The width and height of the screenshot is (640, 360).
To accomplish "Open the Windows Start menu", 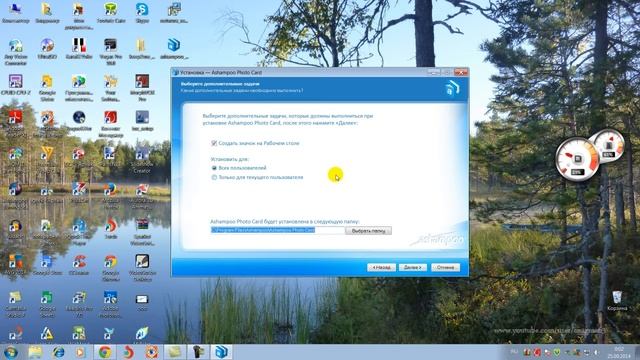I will pyautogui.click(x=11, y=352).
